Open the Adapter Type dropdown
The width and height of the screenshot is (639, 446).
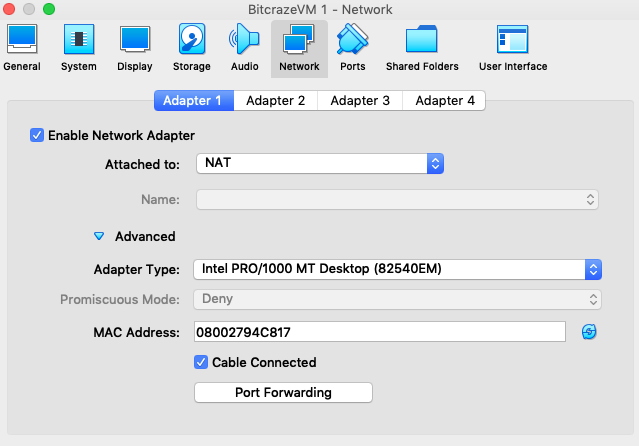coord(398,269)
